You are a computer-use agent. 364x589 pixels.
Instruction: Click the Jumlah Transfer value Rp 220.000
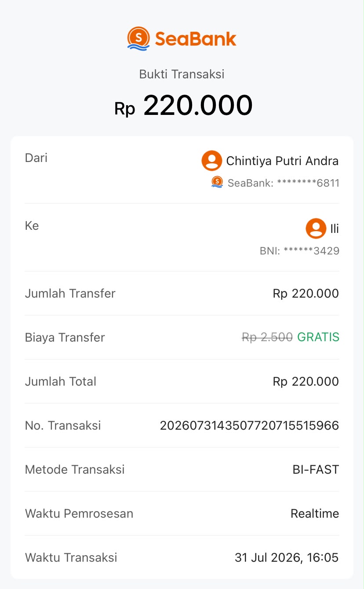pyautogui.click(x=306, y=293)
